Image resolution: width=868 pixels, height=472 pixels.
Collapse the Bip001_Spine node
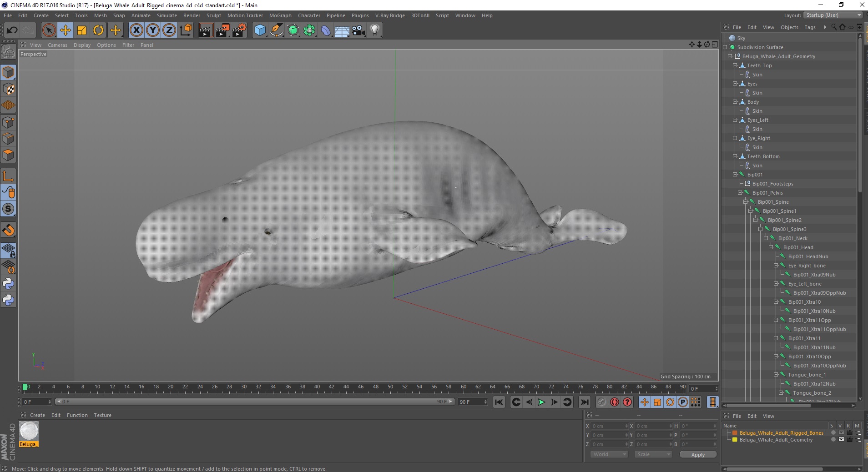coord(746,202)
